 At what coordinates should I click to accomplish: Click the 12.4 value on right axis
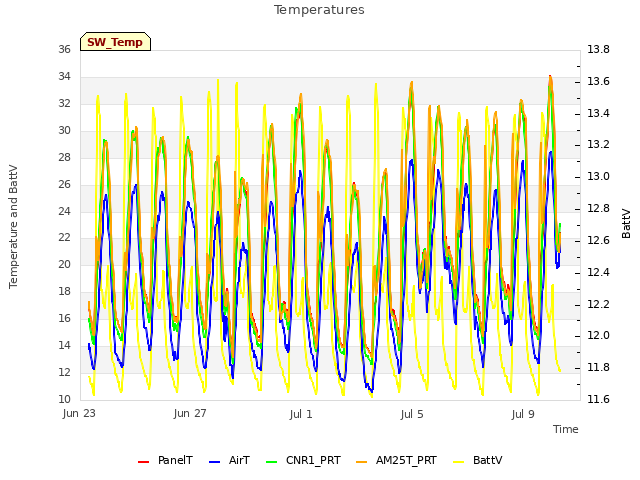pyautogui.click(x=598, y=272)
